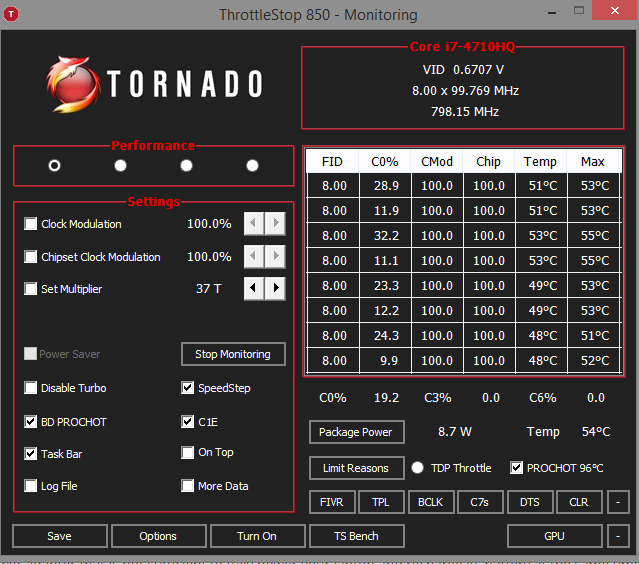Click the 52°C Max temperature cell
The width and height of the screenshot is (639, 564).
point(594,361)
